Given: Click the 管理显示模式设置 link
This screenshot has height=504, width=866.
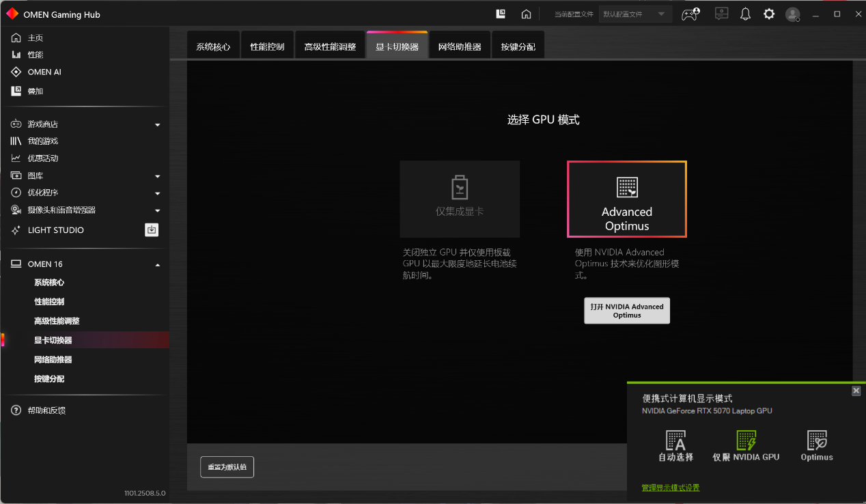Looking at the screenshot, I should coord(670,488).
